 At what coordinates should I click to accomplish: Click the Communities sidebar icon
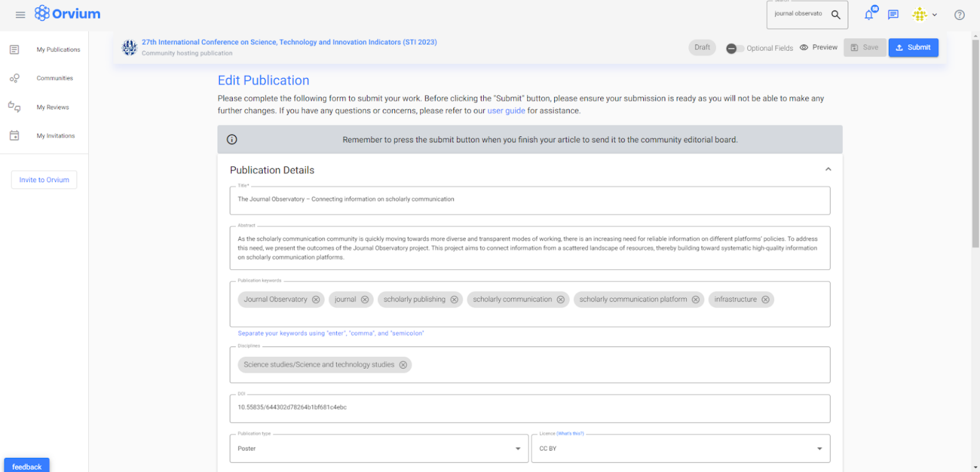tap(15, 78)
